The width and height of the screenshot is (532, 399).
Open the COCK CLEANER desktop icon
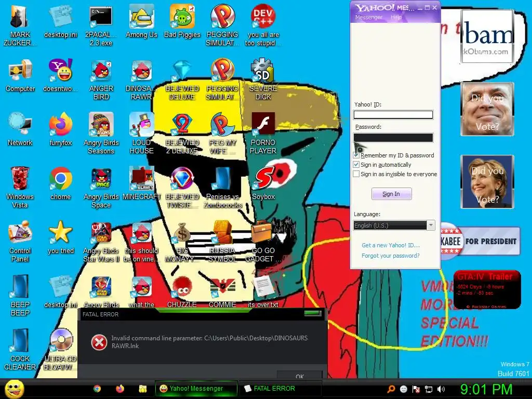(20, 350)
